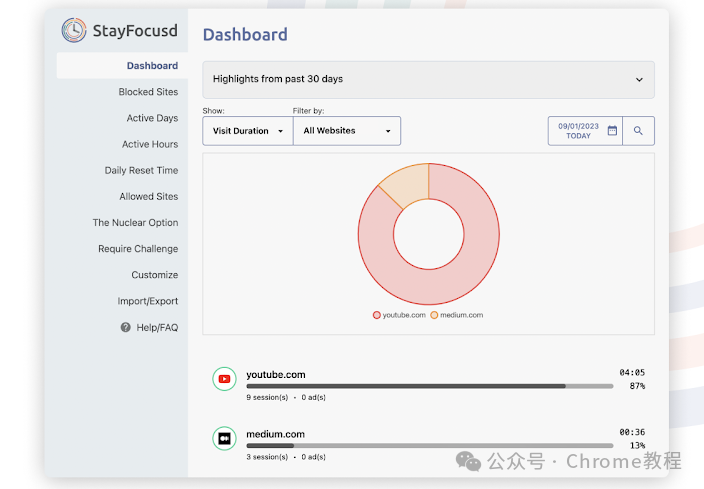
Task: Click "9 session(s)" text under youtube.com
Action: [x=267, y=397]
